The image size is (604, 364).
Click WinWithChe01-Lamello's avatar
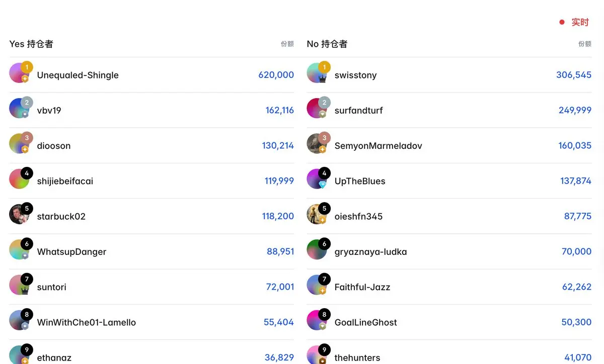[19, 320]
